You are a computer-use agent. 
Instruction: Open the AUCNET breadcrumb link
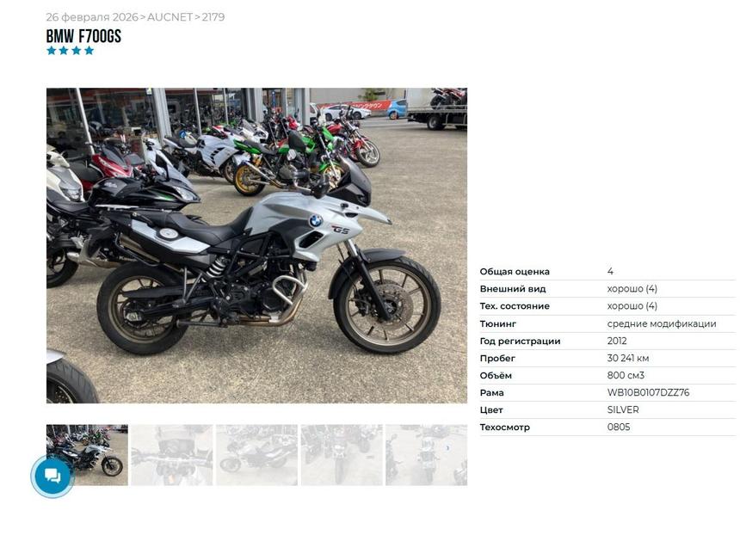(x=170, y=17)
